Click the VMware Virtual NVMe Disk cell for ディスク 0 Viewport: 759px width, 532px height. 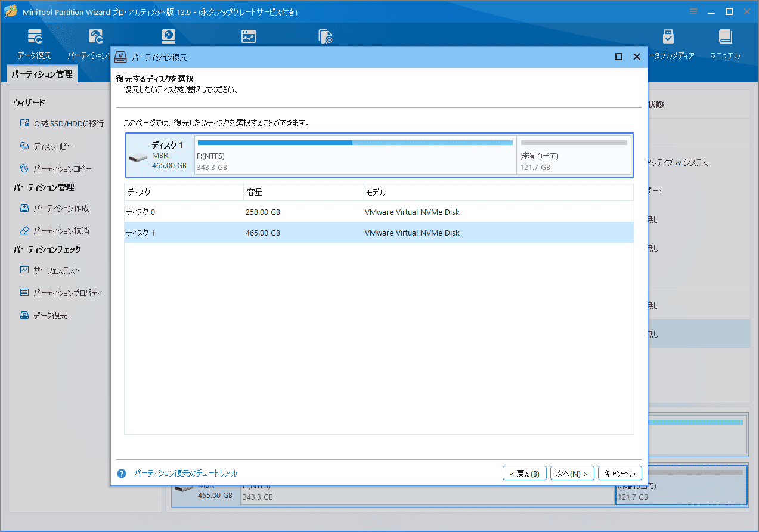coord(412,212)
